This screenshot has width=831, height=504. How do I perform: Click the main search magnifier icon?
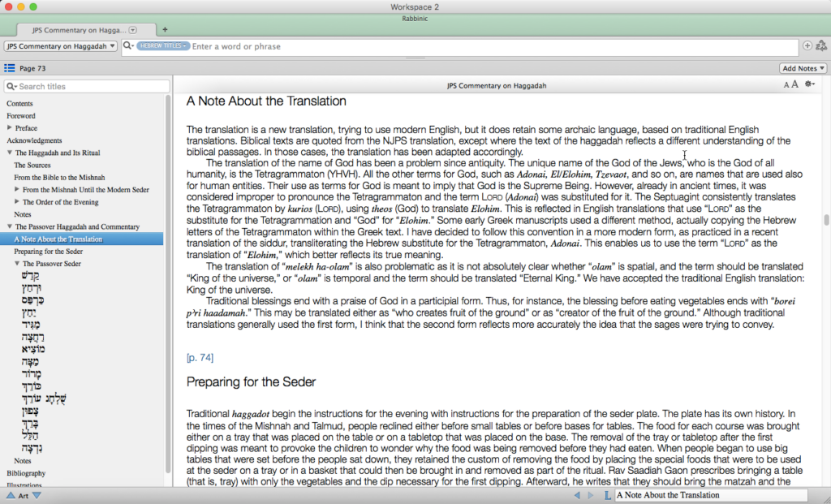128,45
